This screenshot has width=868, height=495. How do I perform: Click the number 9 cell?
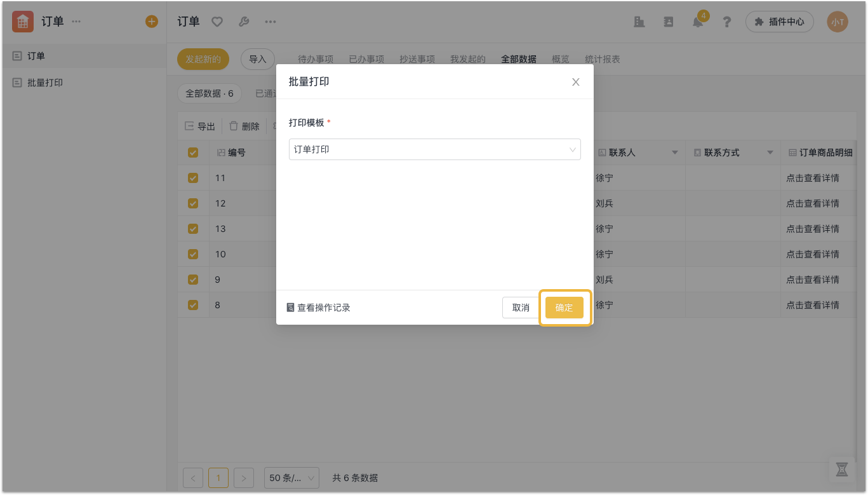[218, 280]
